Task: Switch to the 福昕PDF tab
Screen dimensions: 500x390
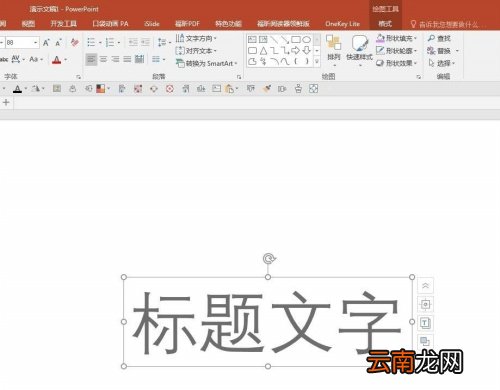Action: [x=187, y=24]
